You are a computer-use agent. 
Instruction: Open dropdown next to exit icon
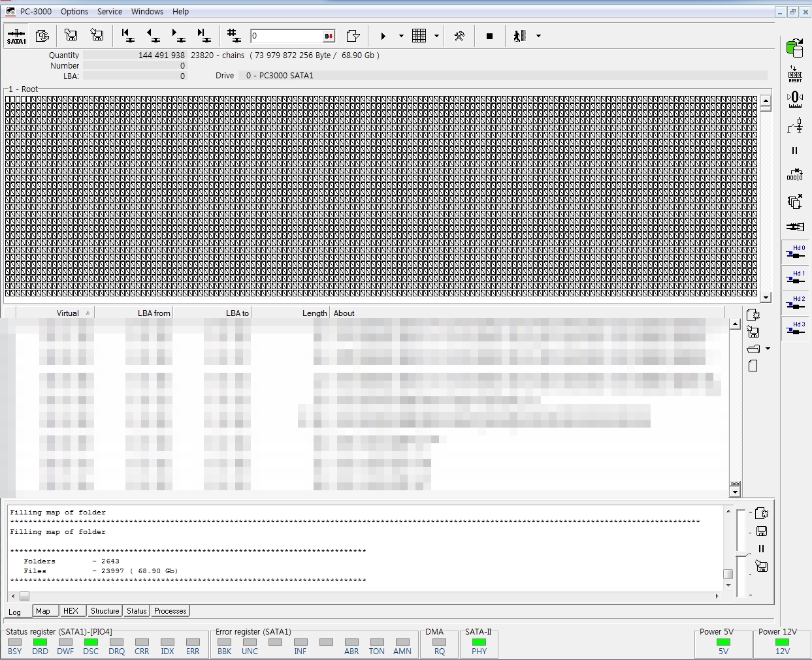tap(538, 36)
